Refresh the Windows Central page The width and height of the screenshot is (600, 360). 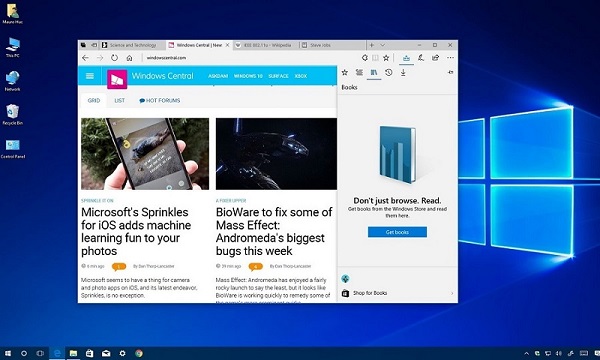[x=114, y=58]
